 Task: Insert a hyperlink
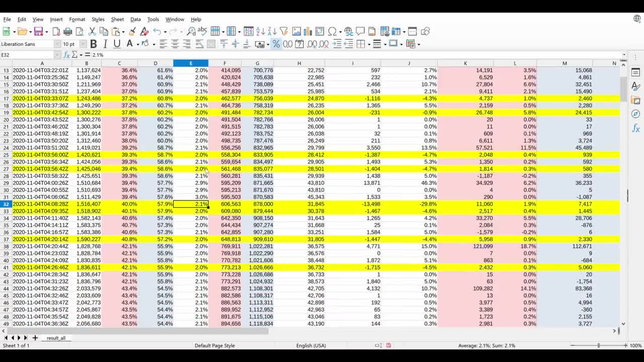click(x=349, y=31)
